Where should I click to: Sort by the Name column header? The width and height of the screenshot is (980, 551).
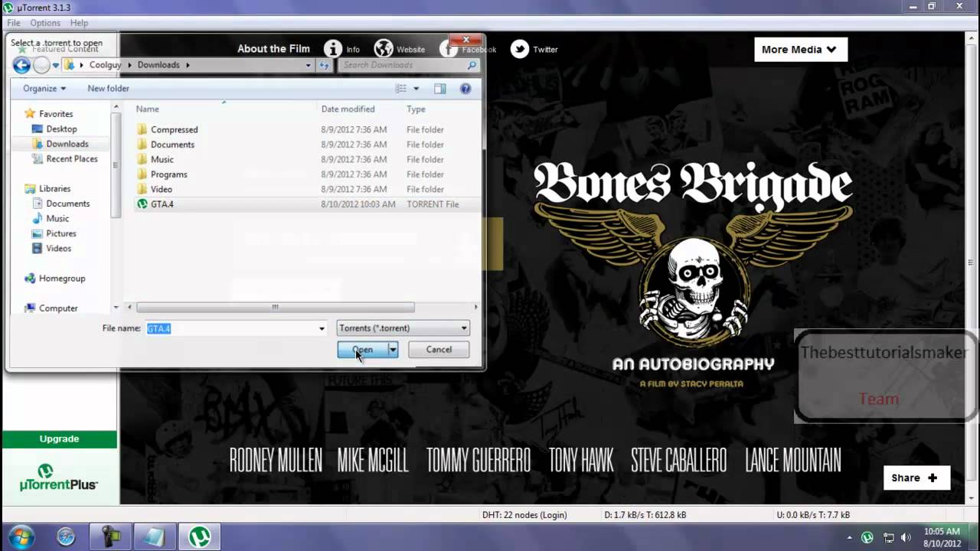(147, 109)
